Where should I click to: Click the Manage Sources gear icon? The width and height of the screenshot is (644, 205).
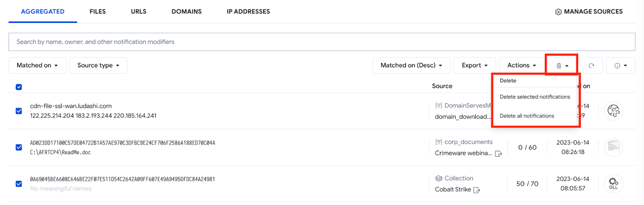click(x=558, y=12)
